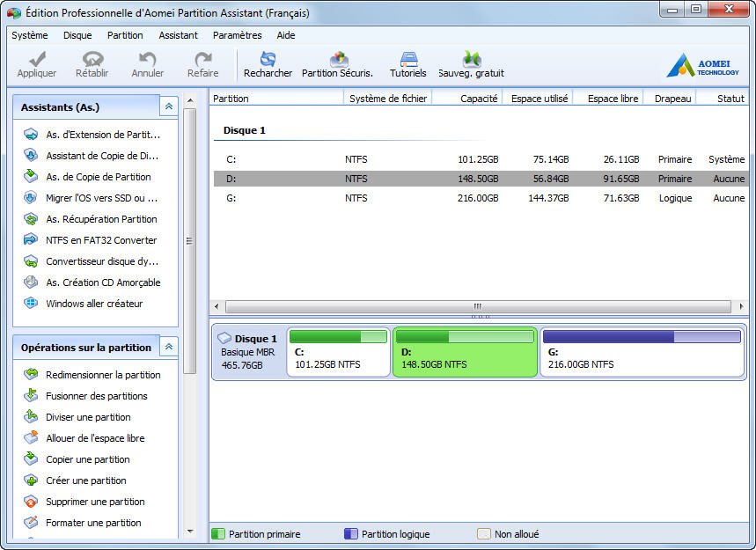Select the D: partition block in disk map
This screenshot has width=756, height=550.
click(465, 352)
